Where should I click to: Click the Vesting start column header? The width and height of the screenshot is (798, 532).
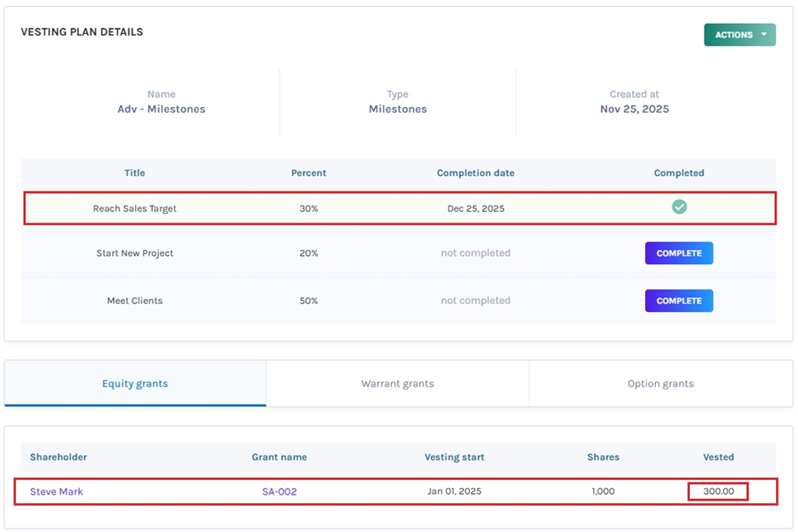point(454,456)
